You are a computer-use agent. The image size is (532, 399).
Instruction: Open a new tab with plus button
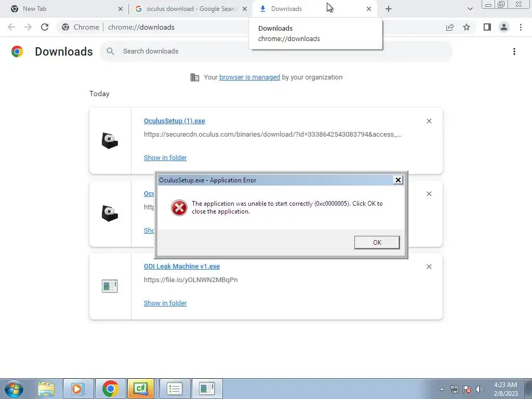(389, 9)
